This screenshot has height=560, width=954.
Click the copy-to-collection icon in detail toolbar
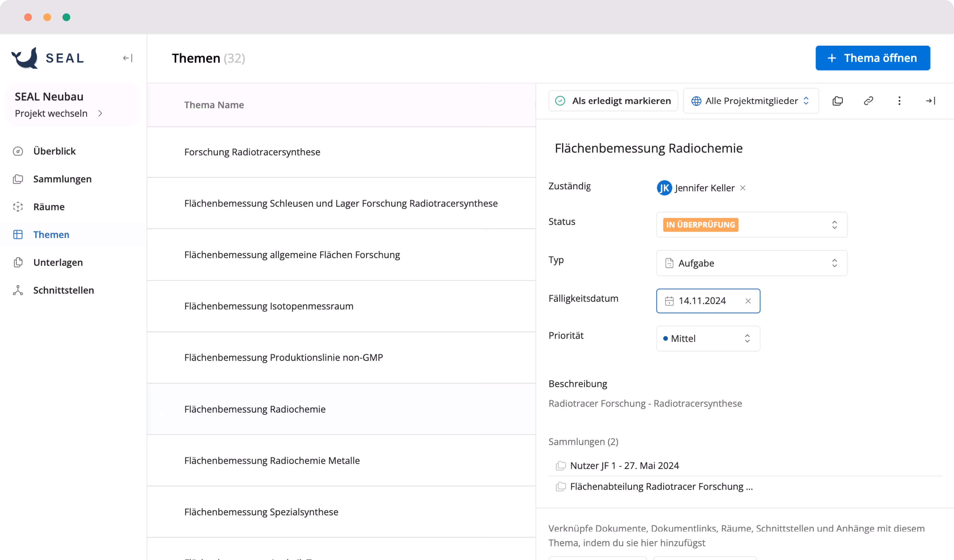837,101
